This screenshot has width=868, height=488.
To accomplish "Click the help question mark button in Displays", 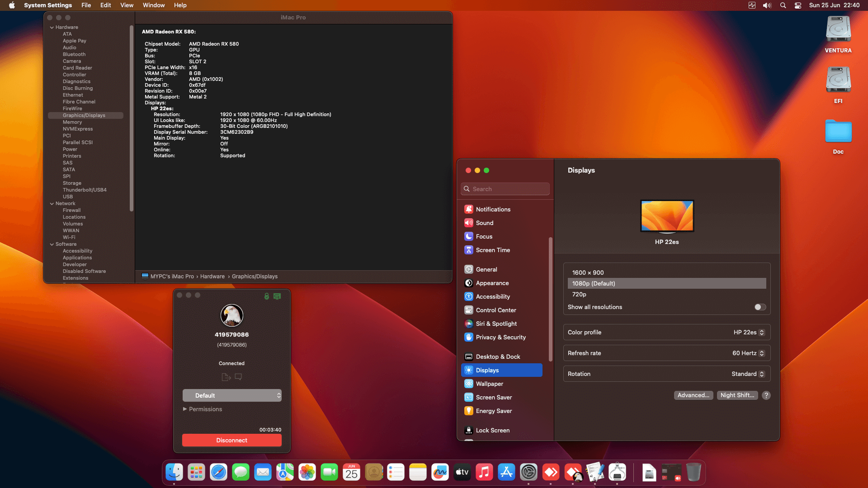I will [x=766, y=395].
